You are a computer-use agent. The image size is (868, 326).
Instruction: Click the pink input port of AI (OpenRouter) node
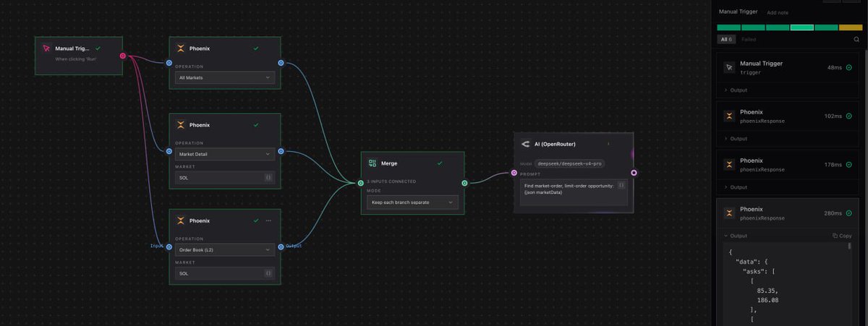[x=514, y=173]
